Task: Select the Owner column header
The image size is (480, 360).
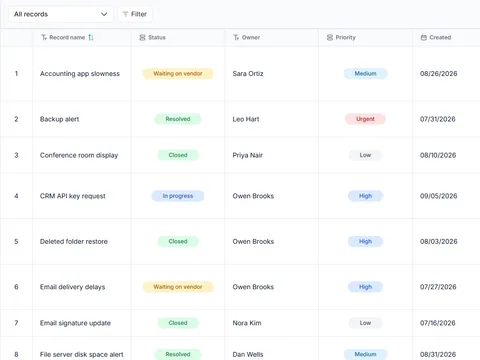Action: (272, 37)
